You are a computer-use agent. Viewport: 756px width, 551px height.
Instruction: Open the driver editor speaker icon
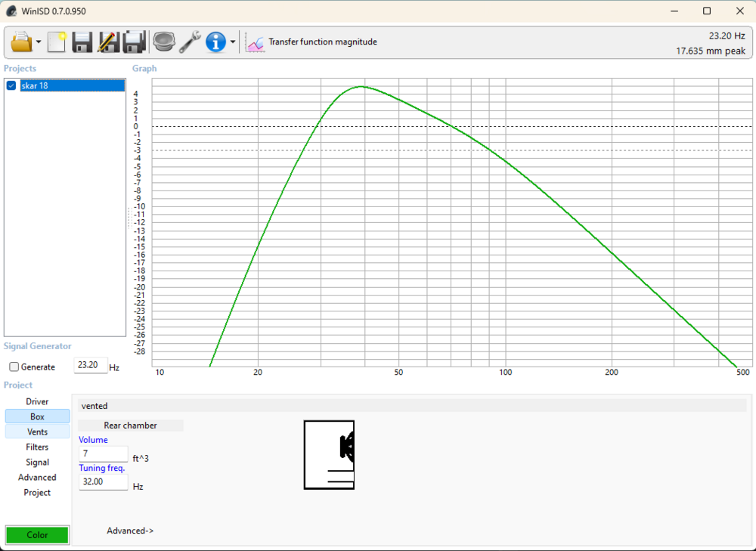click(x=164, y=42)
